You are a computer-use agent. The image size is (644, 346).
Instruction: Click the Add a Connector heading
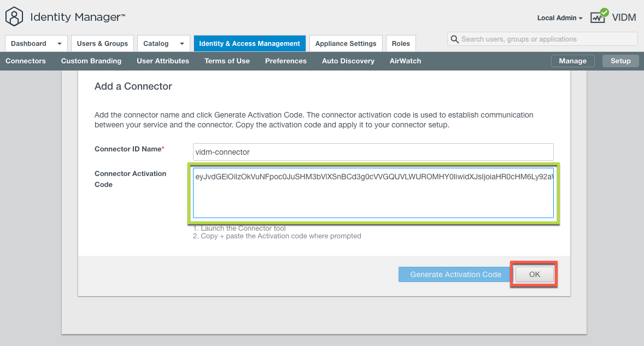click(133, 86)
